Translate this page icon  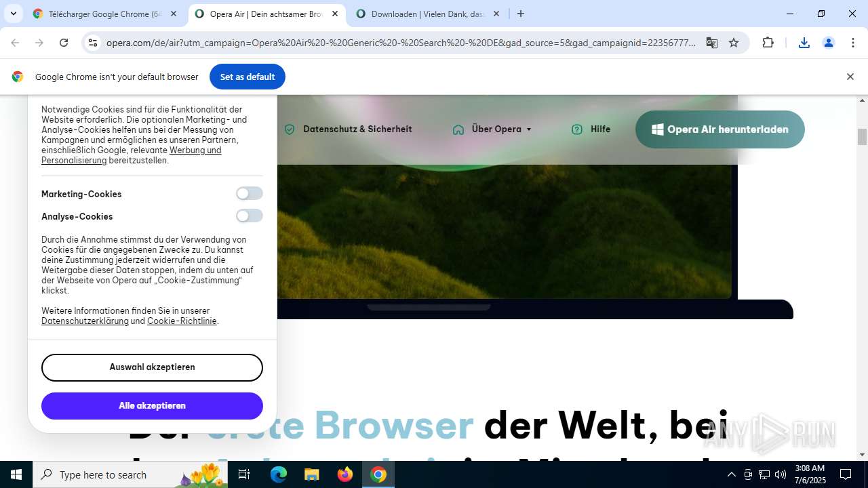[712, 43]
